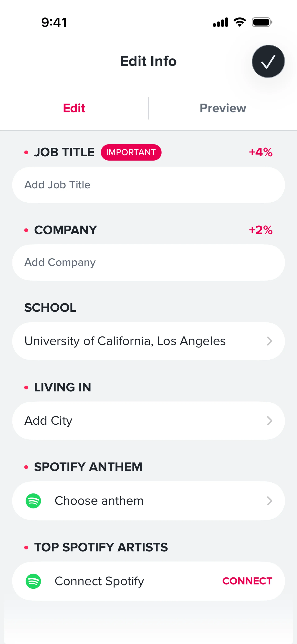Open School chevron for University of California

[269, 341]
